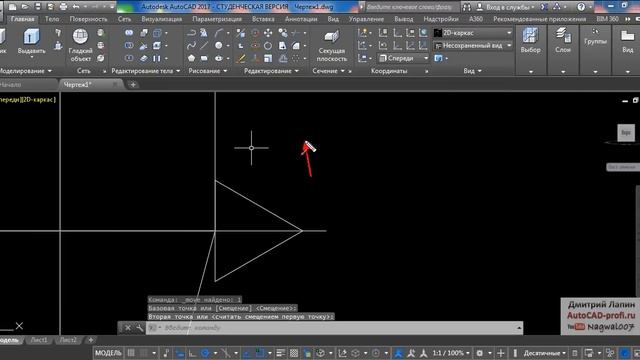Close the Чертеж1 drawing tab
Screen dimensions: 640x360
point(115,84)
